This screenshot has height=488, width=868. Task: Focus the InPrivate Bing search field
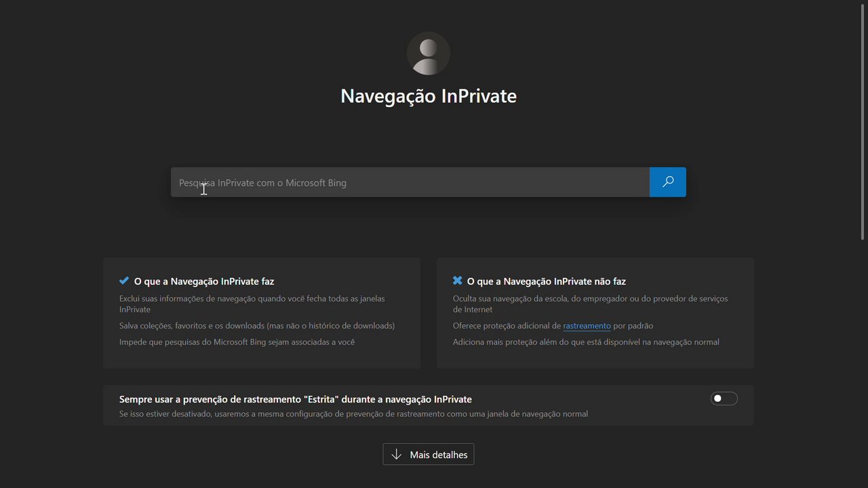click(410, 182)
